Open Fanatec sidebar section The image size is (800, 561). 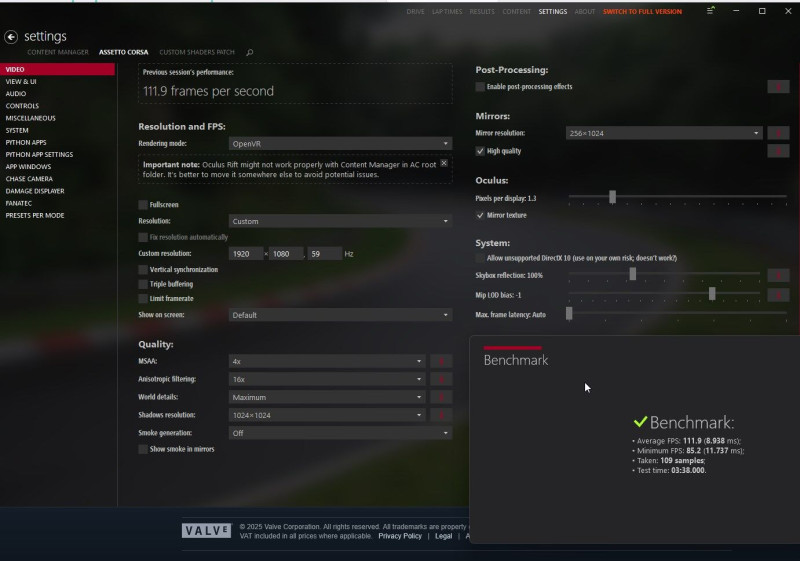57,203
